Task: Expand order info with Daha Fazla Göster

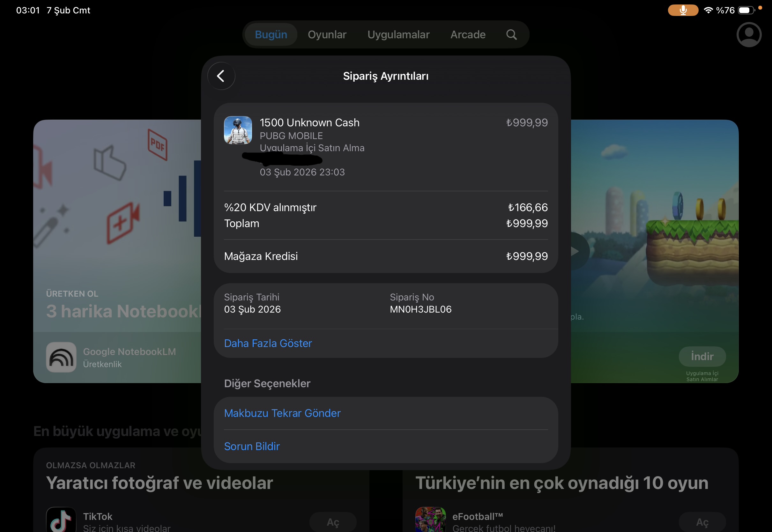Action: point(268,343)
